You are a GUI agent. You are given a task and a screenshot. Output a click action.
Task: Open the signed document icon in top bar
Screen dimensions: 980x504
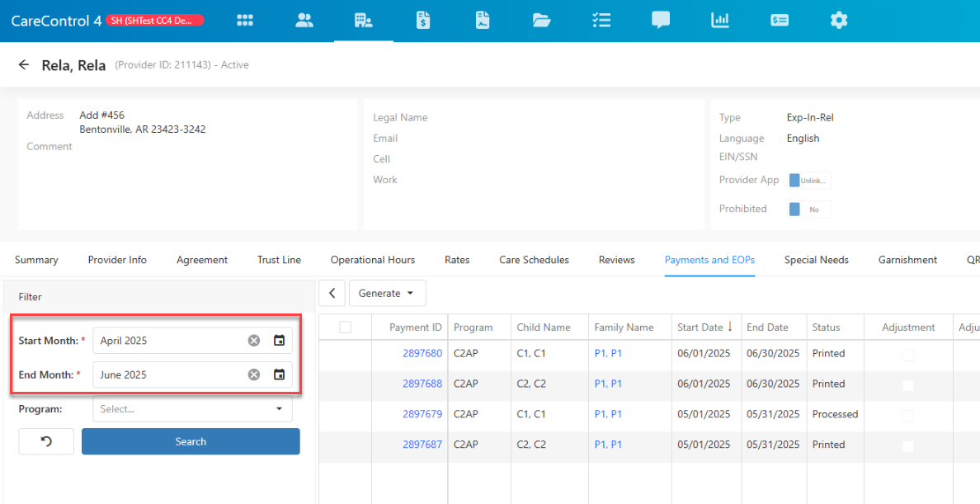(x=482, y=21)
